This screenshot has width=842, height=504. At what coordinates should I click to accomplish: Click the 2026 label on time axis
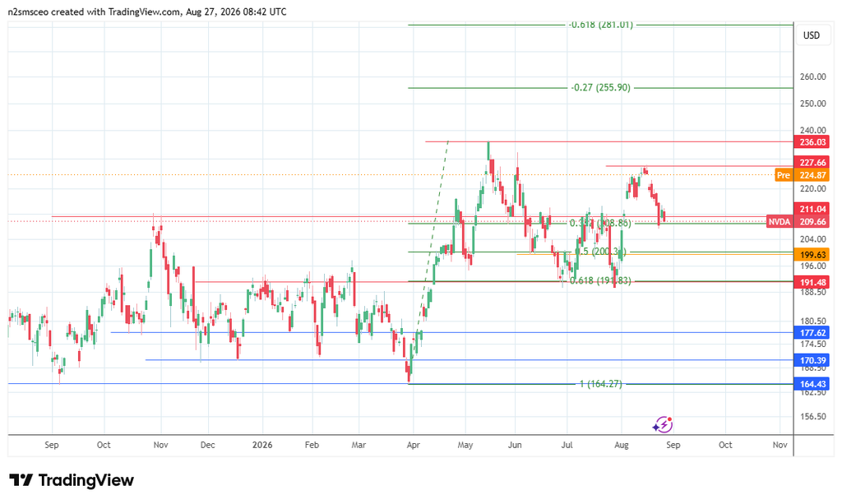(x=262, y=445)
